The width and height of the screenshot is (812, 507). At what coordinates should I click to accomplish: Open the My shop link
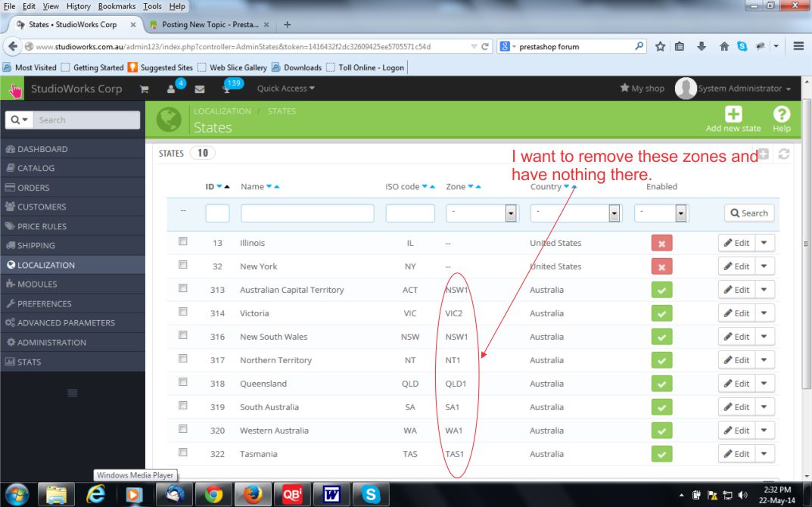tap(642, 88)
